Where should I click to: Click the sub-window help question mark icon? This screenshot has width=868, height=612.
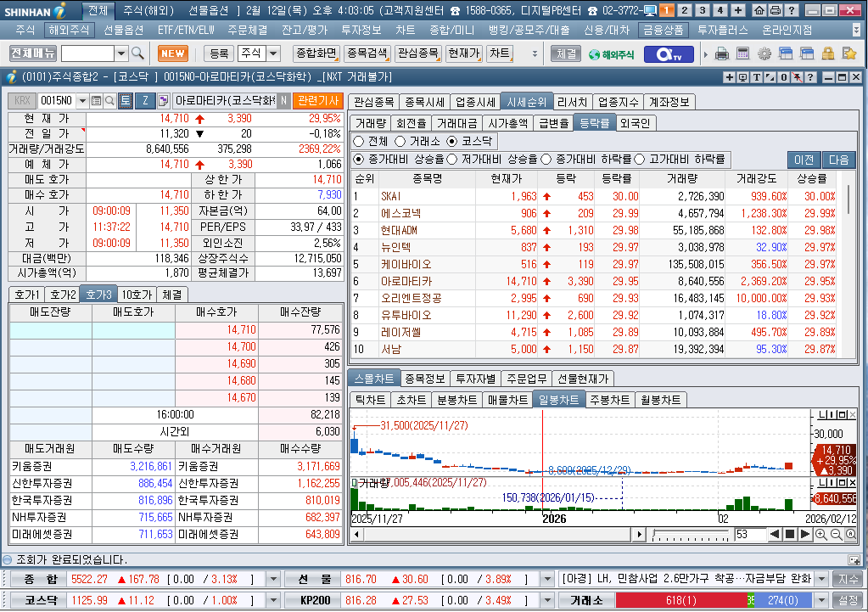(810, 77)
